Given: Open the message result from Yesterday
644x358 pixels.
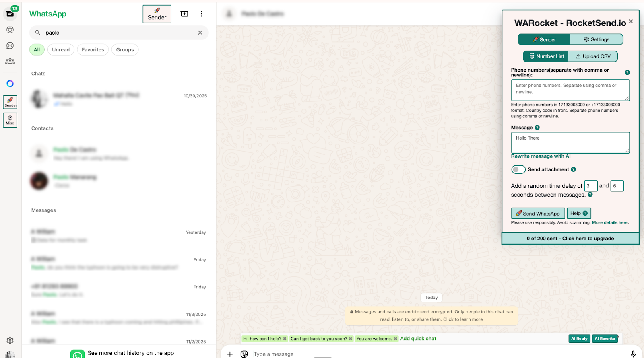Looking at the screenshot, I should tap(119, 236).
